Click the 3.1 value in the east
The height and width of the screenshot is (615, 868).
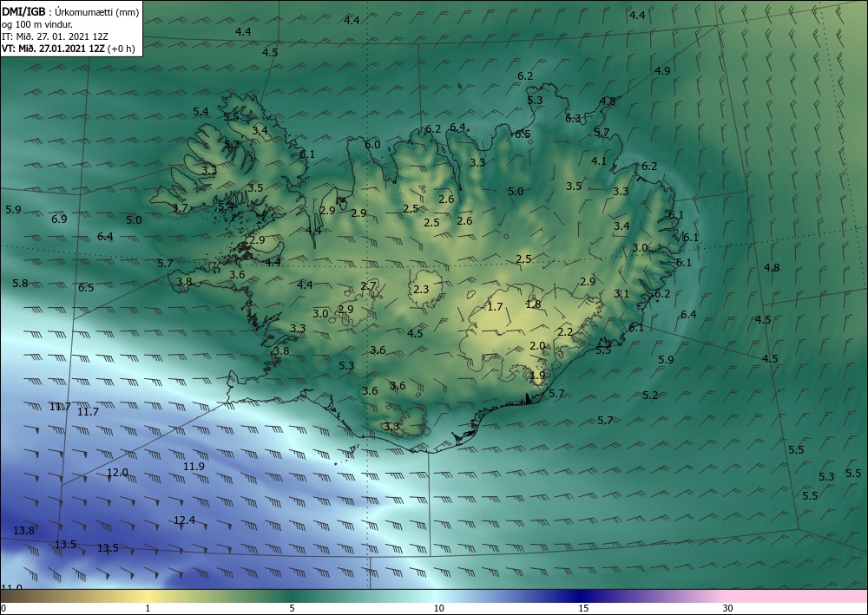621,294
